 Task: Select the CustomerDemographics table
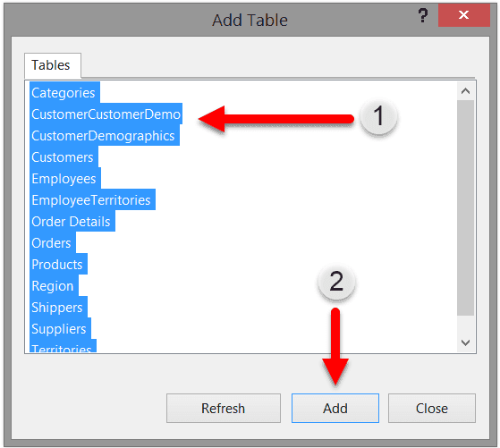click(105, 135)
